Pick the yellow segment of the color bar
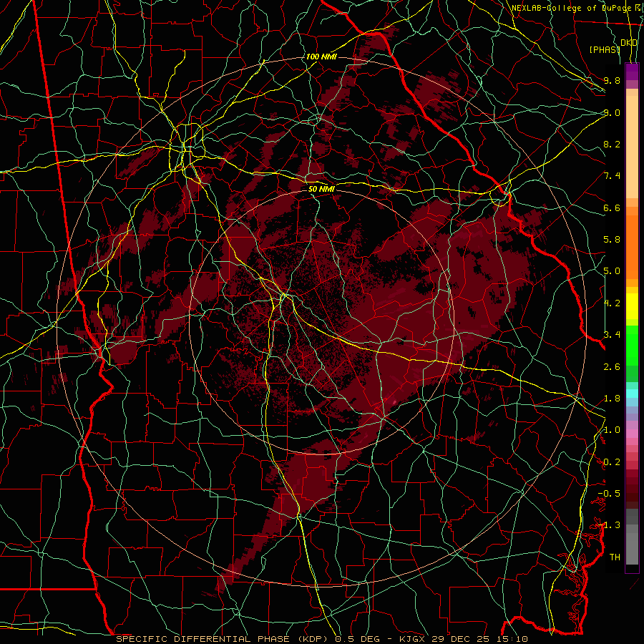The width and height of the screenshot is (644, 644). (632, 306)
